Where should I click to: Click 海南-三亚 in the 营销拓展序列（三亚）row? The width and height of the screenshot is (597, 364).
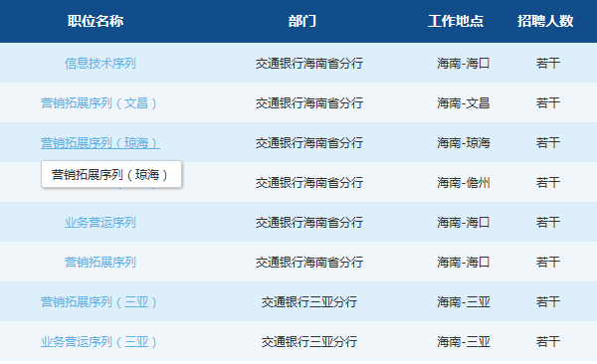(x=464, y=302)
